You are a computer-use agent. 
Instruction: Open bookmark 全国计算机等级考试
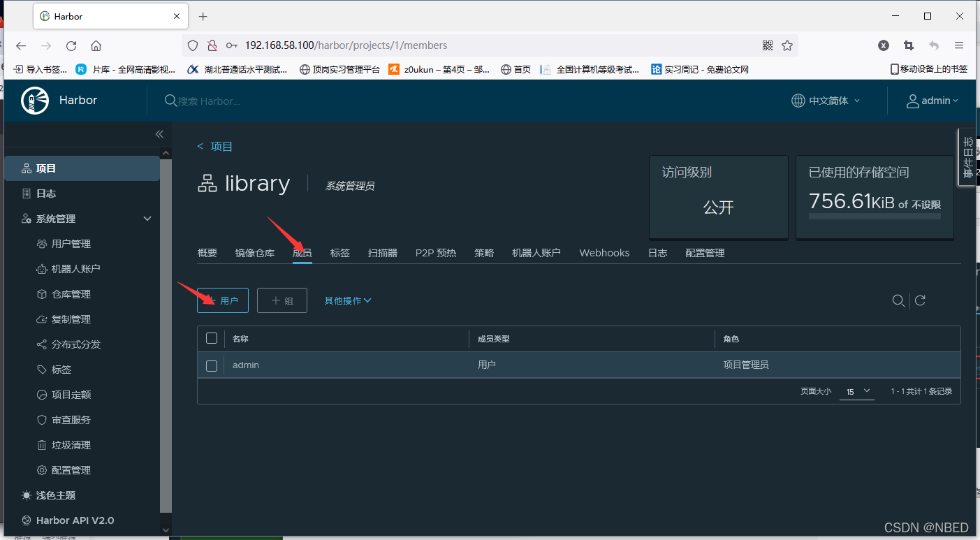click(591, 69)
